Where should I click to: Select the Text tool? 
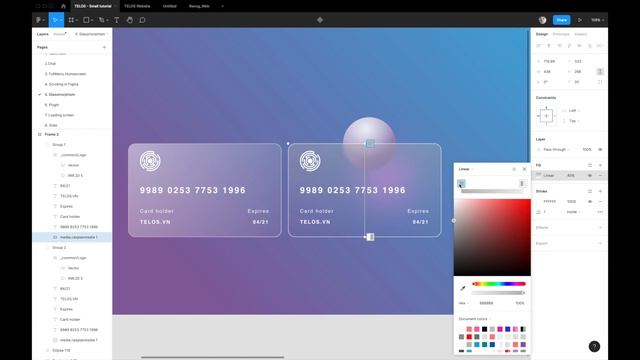click(117, 20)
